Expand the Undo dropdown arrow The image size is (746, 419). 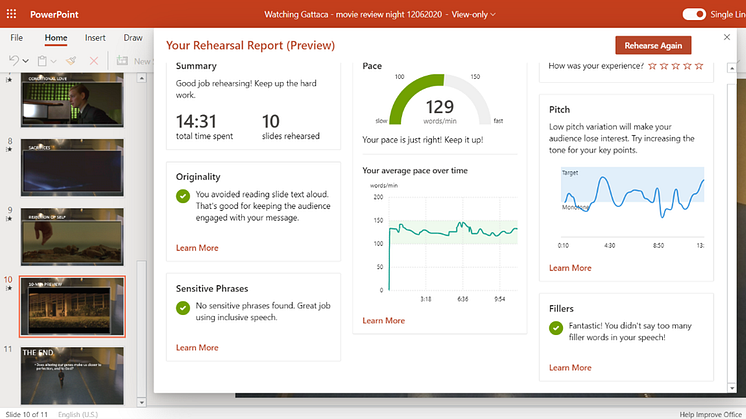(x=25, y=61)
